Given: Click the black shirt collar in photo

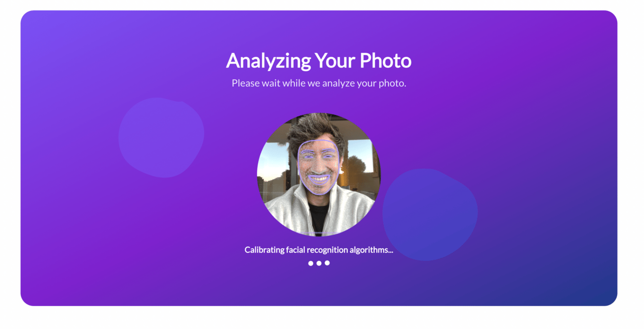Looking at the screenshot, I should [x=319, y=217].
